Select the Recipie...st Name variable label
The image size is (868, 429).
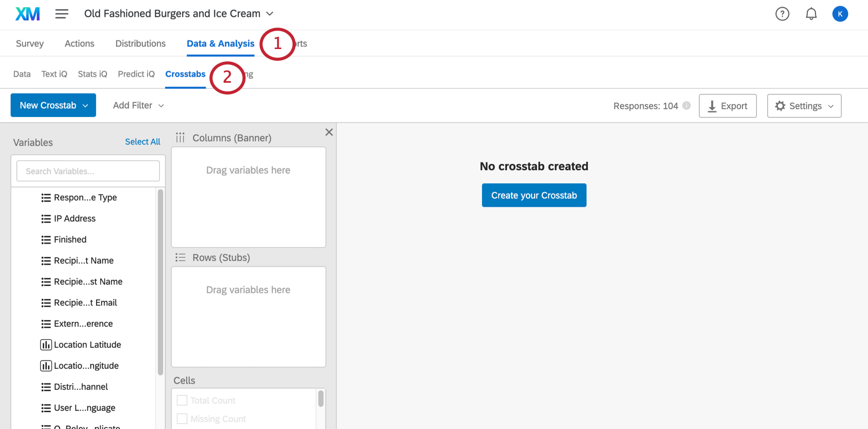(88, 282)
